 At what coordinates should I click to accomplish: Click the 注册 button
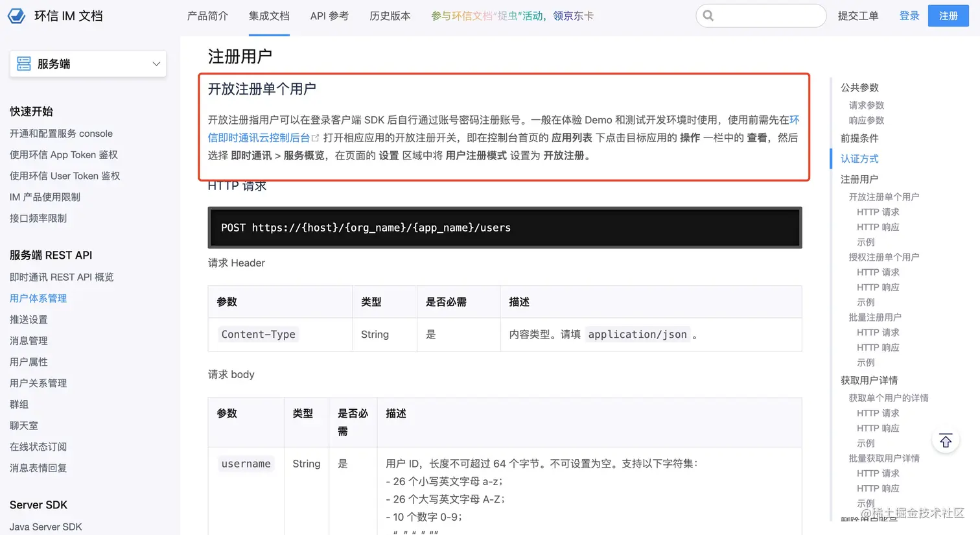948,16
